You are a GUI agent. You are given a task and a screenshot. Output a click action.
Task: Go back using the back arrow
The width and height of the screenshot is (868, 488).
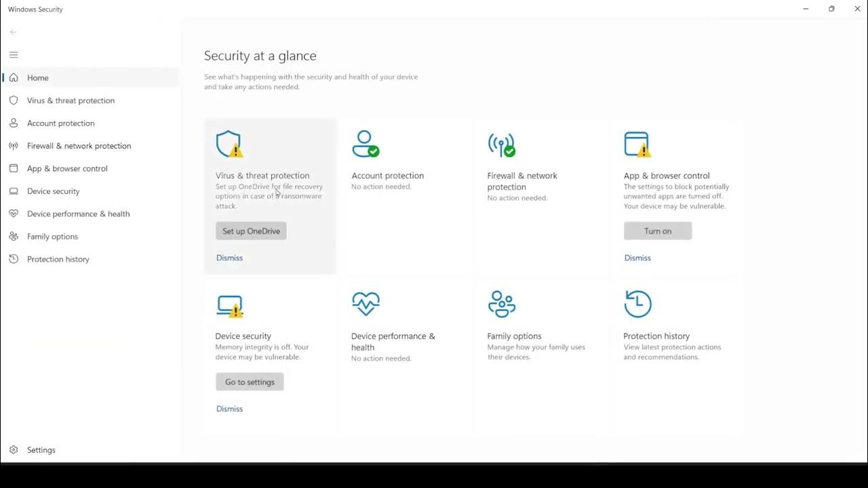click(14, 32)
